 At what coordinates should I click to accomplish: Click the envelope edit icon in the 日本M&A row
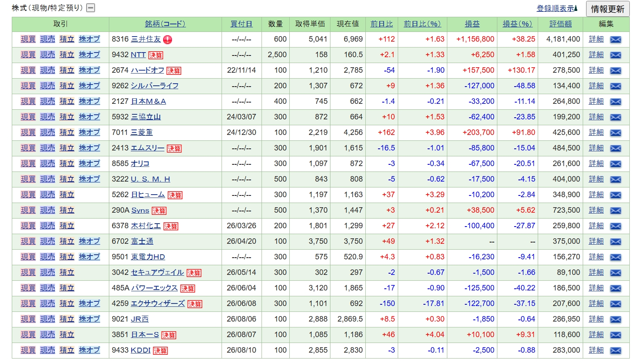tap(616, 102)
